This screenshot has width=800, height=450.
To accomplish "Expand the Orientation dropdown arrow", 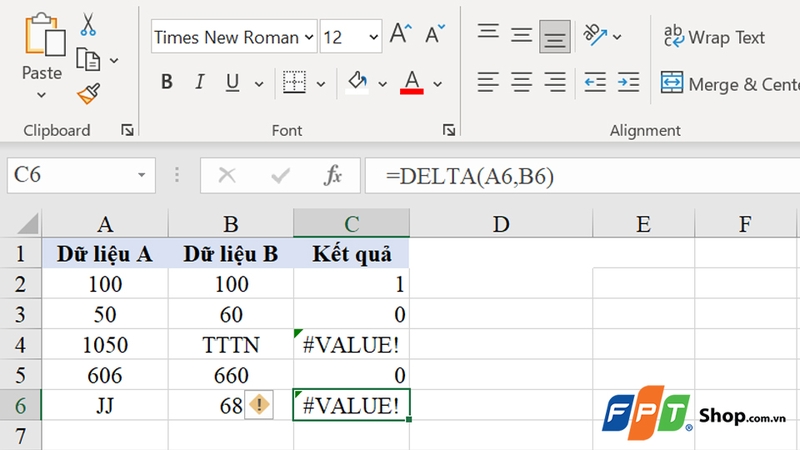I will (617, 37).
